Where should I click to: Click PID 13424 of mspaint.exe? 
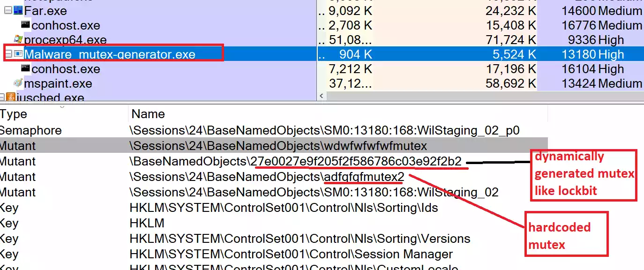pyautogui.click(x=579, y=83)
